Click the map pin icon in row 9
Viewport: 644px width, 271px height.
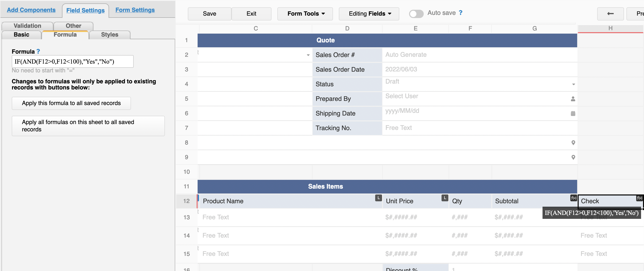click(x=573, y=157)
